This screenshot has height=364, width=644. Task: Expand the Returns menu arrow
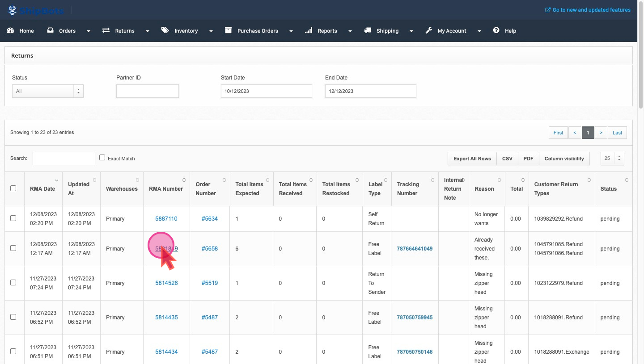click(x=148, y=31)
